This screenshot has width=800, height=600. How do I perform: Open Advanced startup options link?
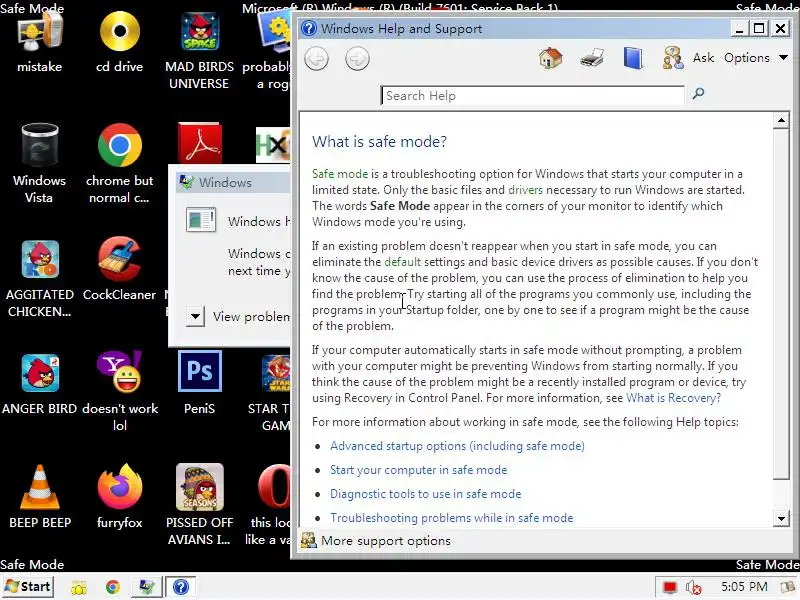tap(457, 446)
